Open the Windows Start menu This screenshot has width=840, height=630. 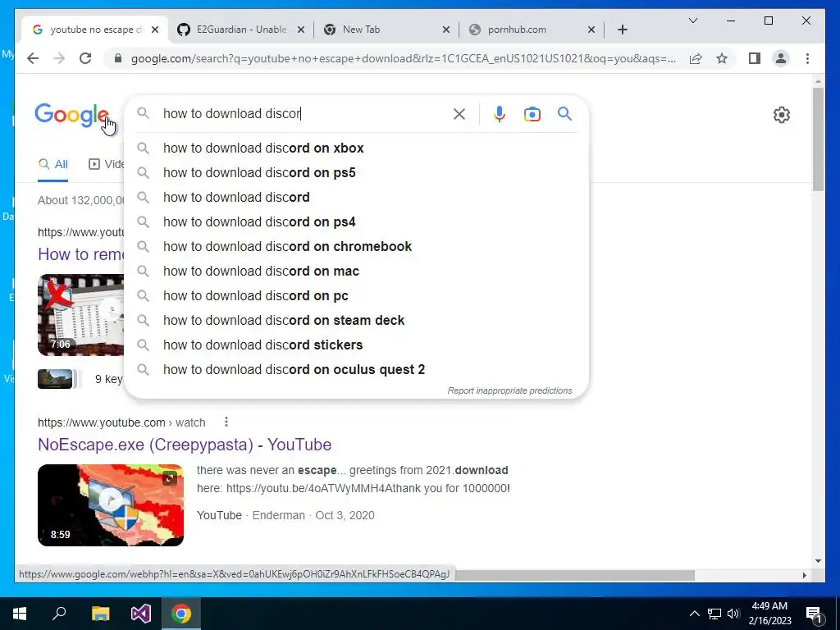pyautogui.click(x=20, y=614)
